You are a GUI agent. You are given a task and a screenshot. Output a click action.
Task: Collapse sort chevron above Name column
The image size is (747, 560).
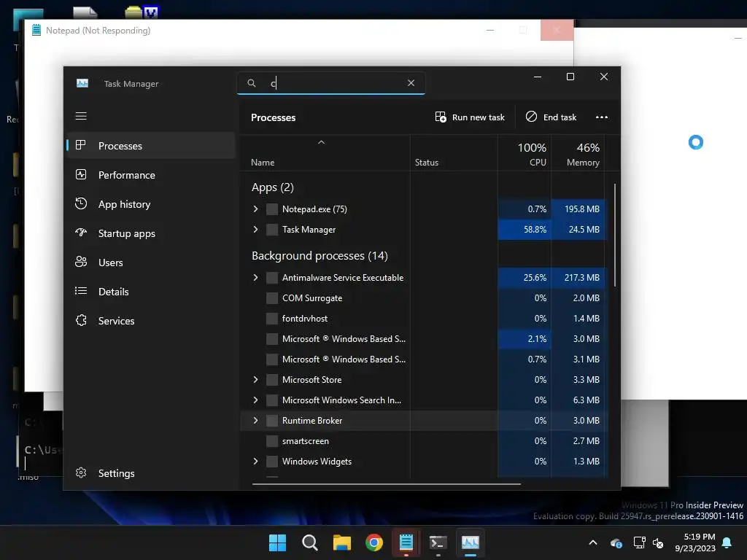pyautogui.click(x=322, y=142)
